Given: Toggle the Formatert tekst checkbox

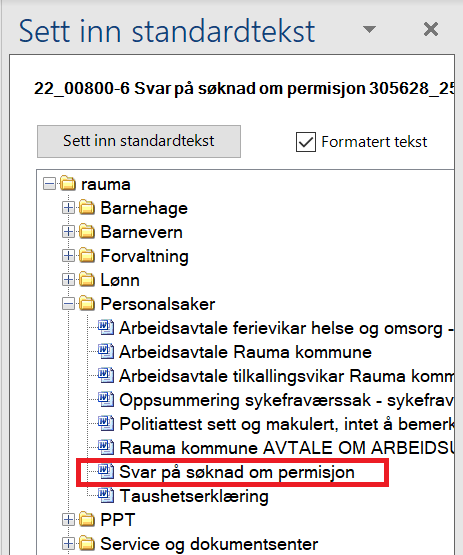Looking at the screenshot, I should tap(305, 142).
